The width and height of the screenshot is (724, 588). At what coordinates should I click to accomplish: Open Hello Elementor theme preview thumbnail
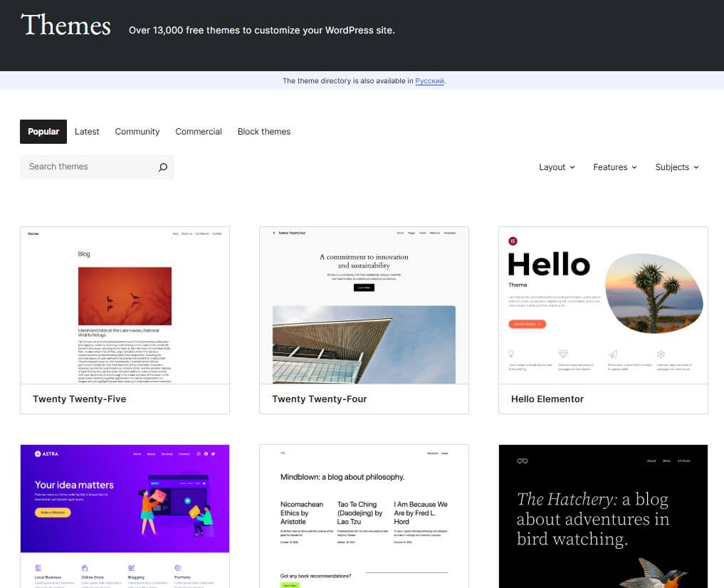click(x=603, y=305)
